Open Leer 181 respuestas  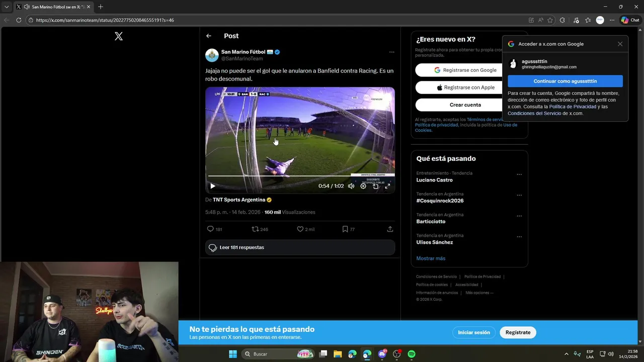tap(300, 247)
